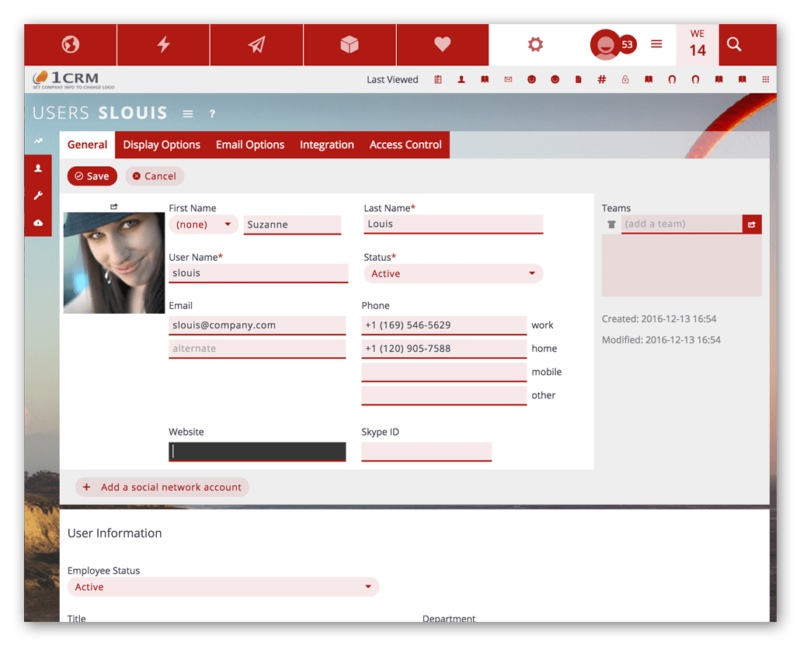Click the wrench icon in left sidebar
Viewport: 800px width, 646px height.
(38, 196)
